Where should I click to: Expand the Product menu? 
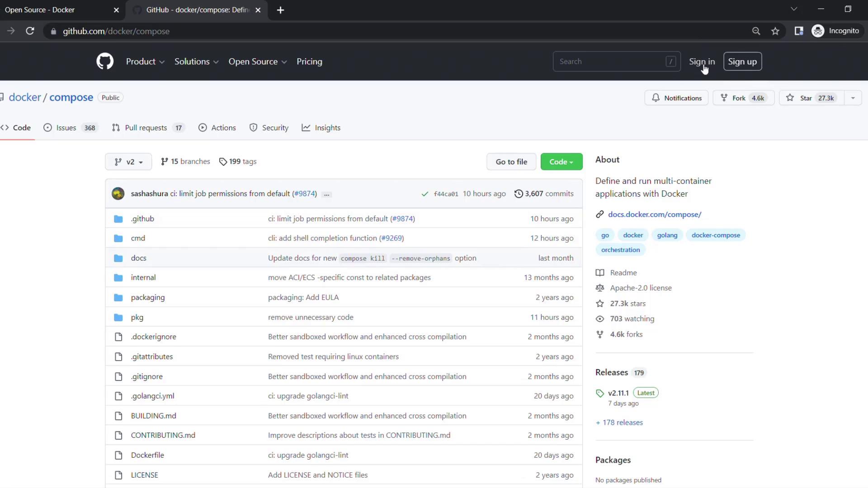[145, 61]
